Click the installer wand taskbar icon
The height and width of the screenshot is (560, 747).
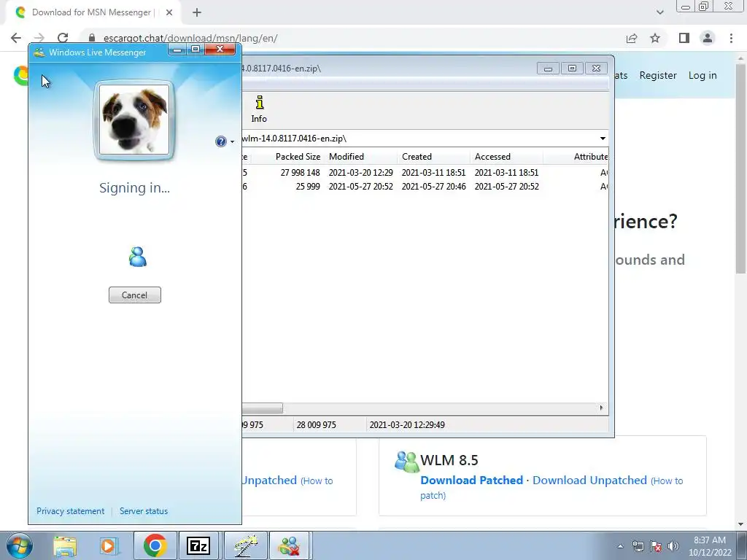point(245,545)
